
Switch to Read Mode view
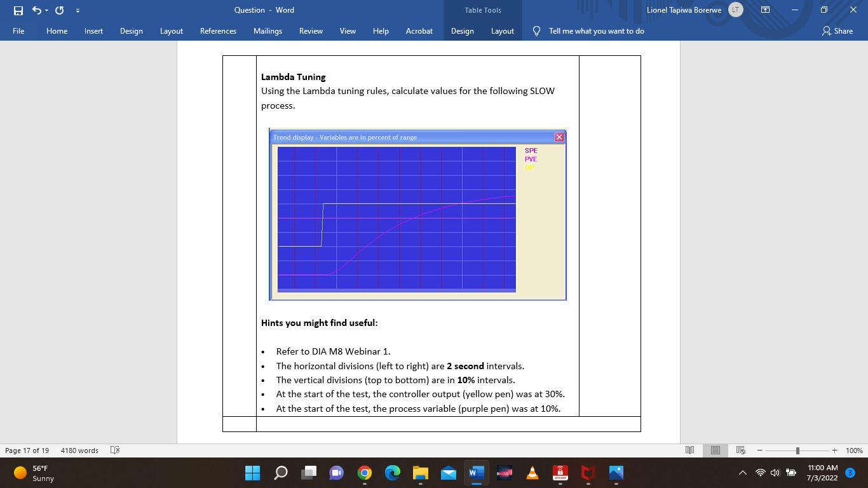pyautogui.click(x=690, y=451)
